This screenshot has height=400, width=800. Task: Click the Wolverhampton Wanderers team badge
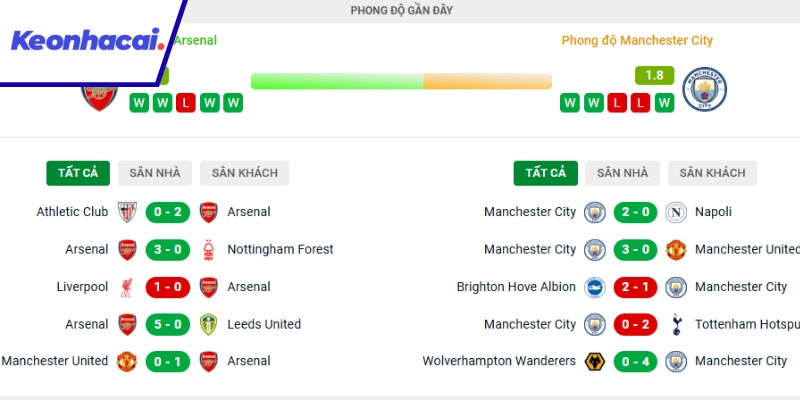(594, 361)
